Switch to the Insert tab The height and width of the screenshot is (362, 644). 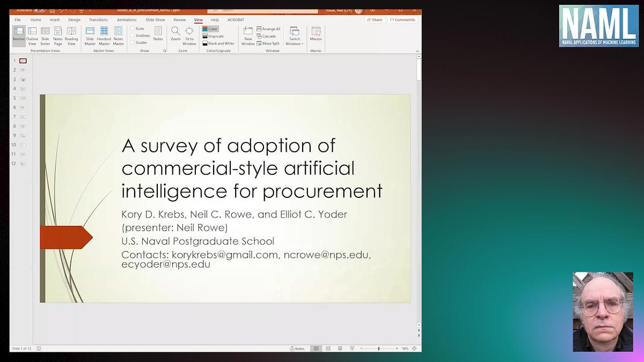tap(55, 20)
